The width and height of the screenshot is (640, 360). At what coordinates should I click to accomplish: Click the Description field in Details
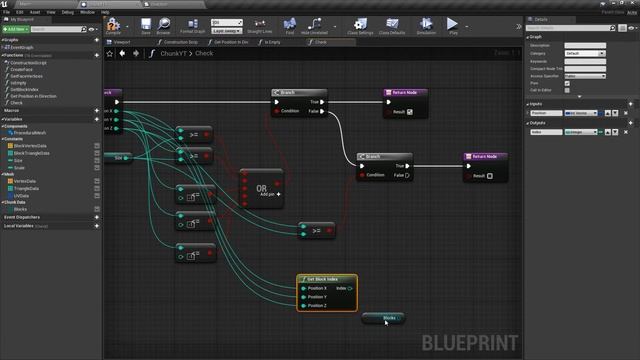pos(585,46)
